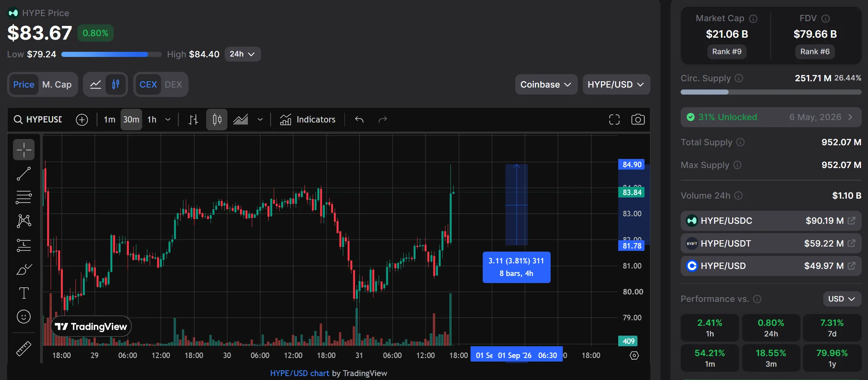Open the USD performance currency dropdown
The width and height of the screenshot is (868, 380).
(x=842, y=299)
